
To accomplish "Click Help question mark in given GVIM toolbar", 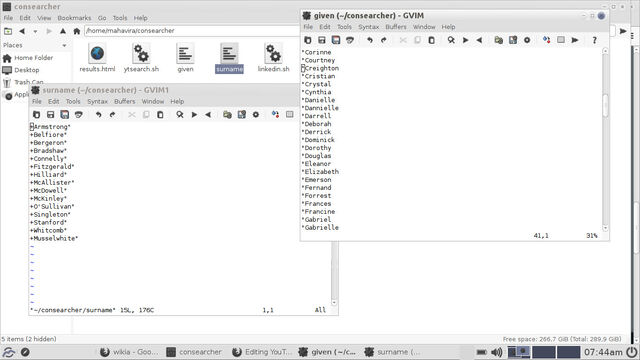I will coord(594,40).
